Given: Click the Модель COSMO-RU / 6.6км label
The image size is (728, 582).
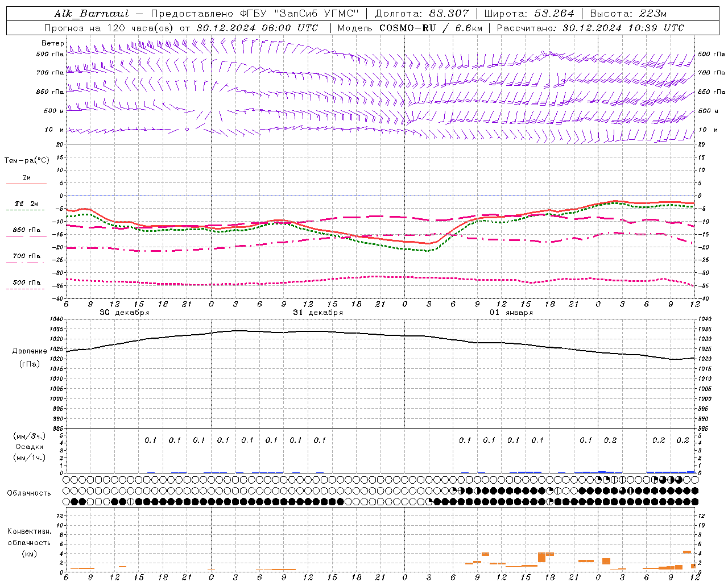Looking at the screenshot, I should (410, 28).
